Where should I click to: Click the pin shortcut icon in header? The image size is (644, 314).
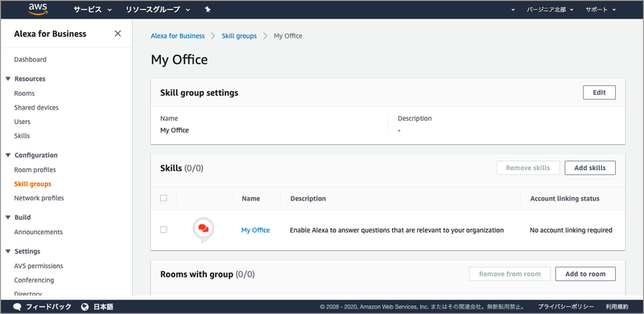click(208, 10)
